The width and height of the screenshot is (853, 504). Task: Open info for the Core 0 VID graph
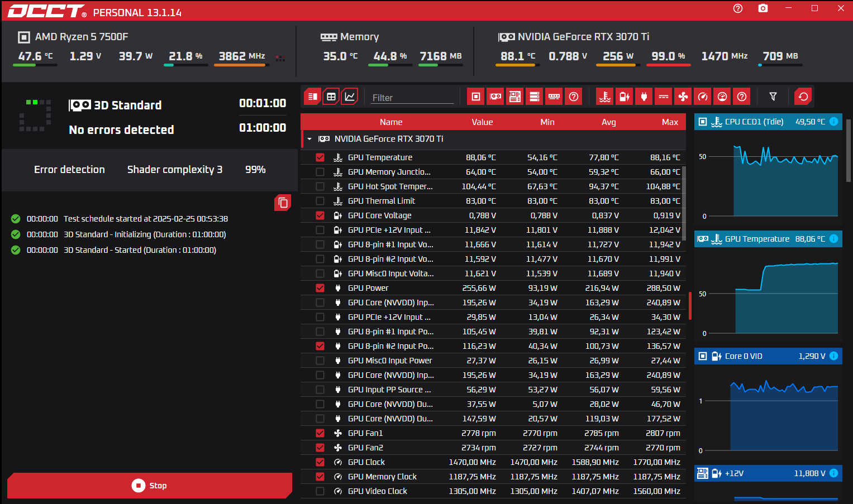point(834,356)
